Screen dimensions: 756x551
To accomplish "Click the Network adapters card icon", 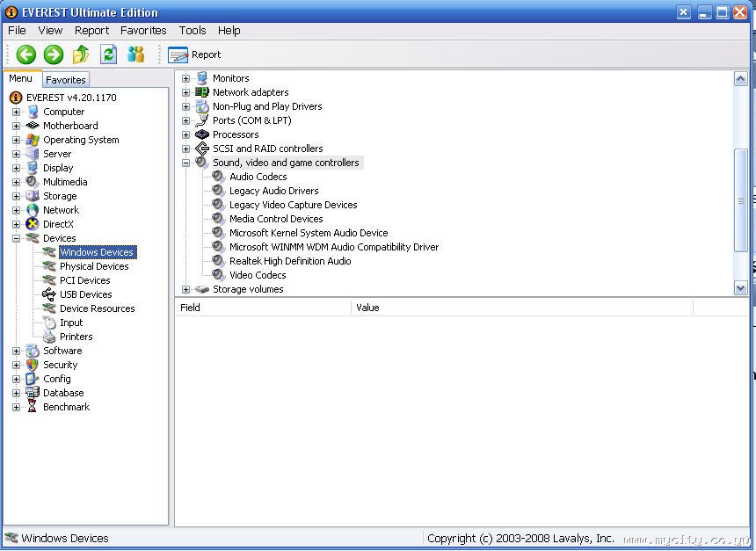I will coord(202,92).
